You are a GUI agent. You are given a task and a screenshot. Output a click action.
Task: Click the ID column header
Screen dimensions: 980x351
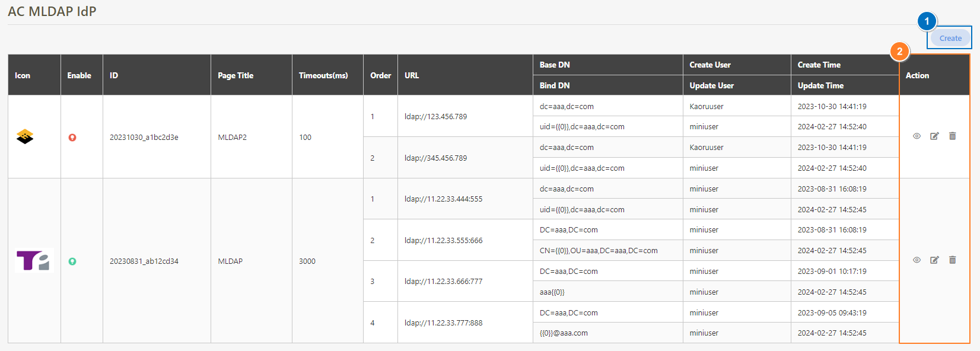pos(114,75)
